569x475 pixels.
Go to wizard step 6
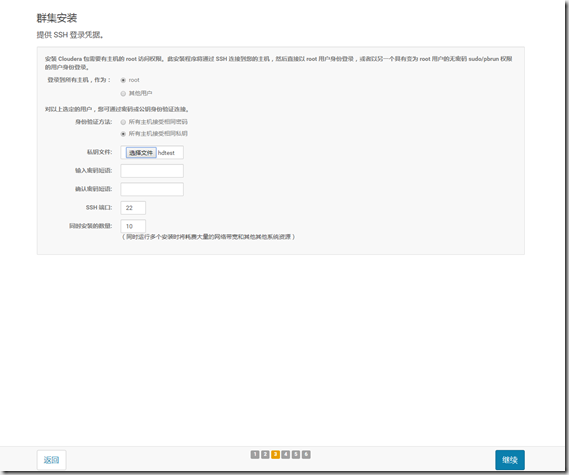point(306,454)
